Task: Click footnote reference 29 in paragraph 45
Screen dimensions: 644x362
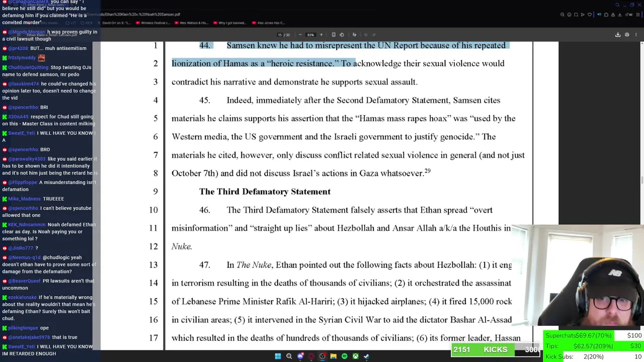Action: tap(427, 171)
